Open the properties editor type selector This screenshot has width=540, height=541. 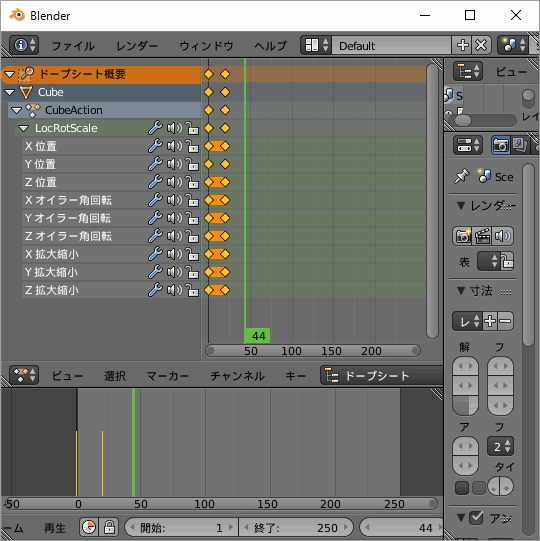(468, 145)
